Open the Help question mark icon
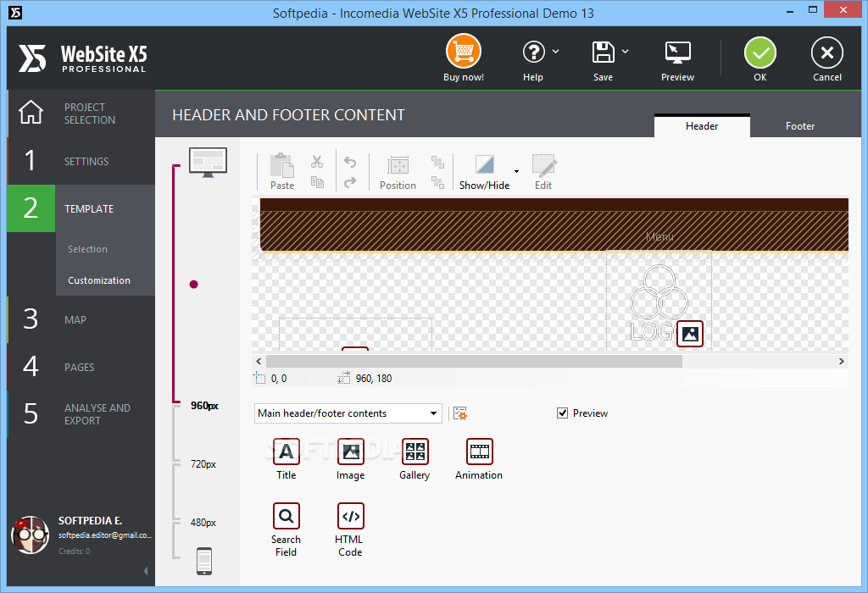868x593 pixels. point(534,52)
